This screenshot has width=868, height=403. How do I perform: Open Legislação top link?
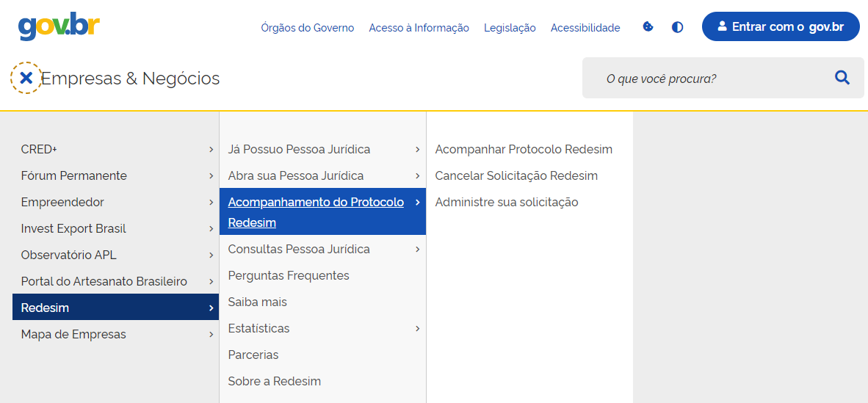[510, 28]
